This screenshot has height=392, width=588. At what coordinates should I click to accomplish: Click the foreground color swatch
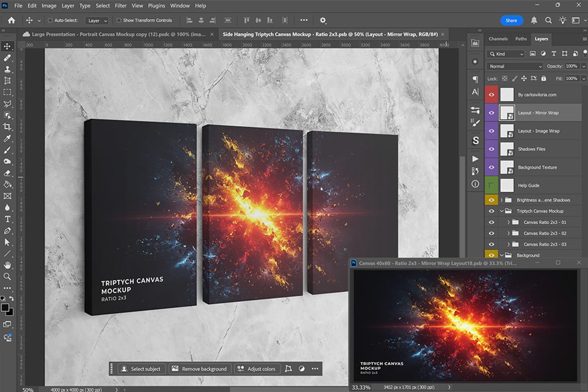click(5, 308)
